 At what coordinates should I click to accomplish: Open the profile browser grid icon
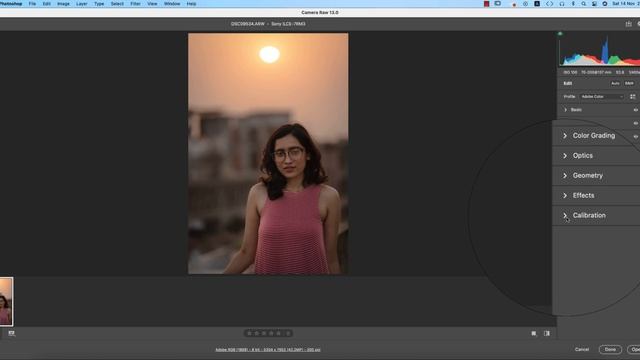coord(632,97)
